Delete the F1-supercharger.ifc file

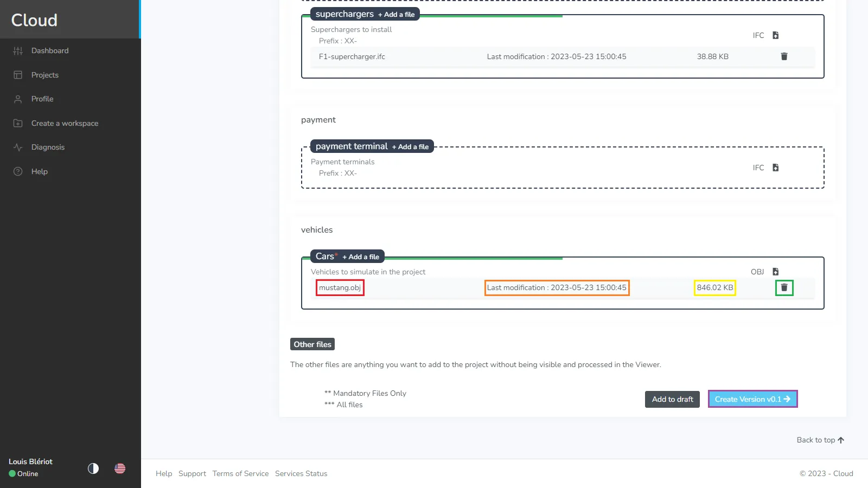(x=783, y=56)
